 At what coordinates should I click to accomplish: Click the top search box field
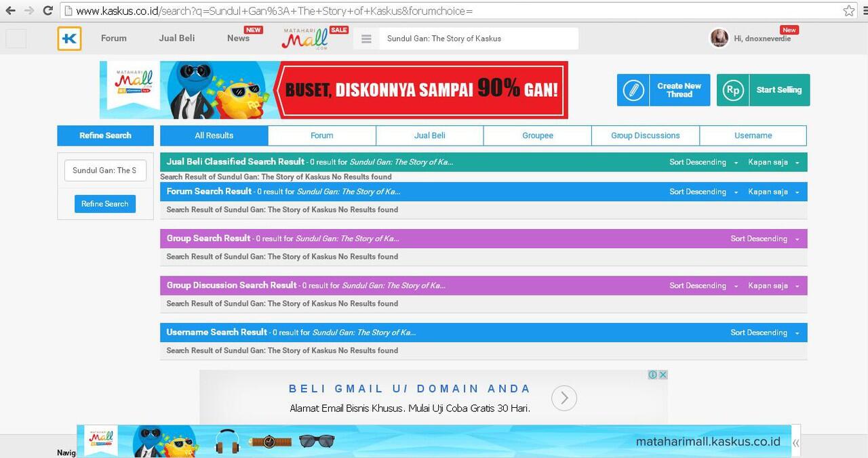pyautogui.click(x=478, y=39)
